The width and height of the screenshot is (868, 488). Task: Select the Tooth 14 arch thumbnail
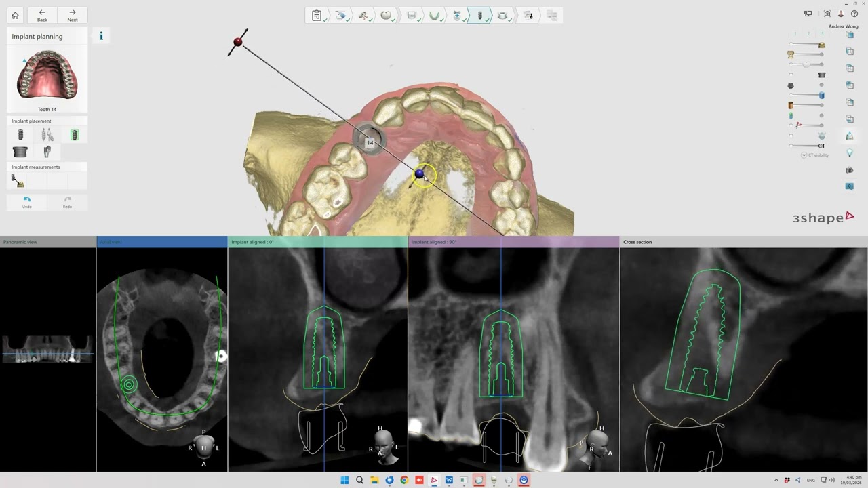(47, 76)
